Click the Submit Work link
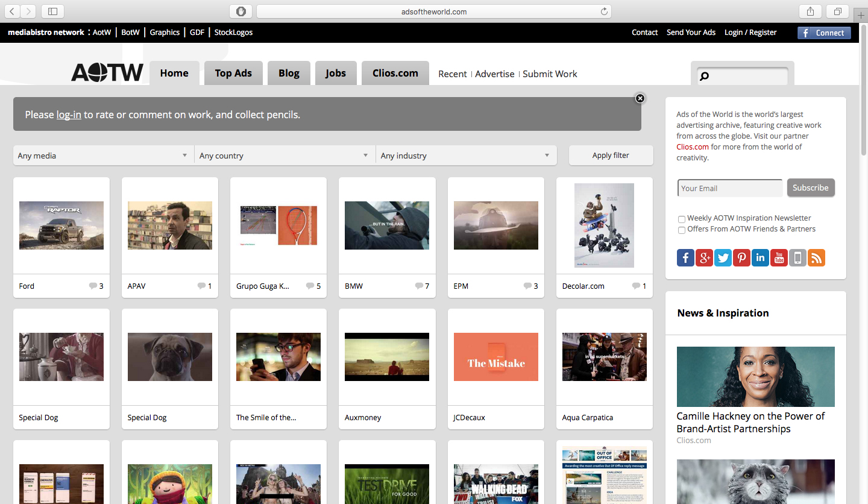The width and height of the screenshot is (868, 504). (550, 74)
